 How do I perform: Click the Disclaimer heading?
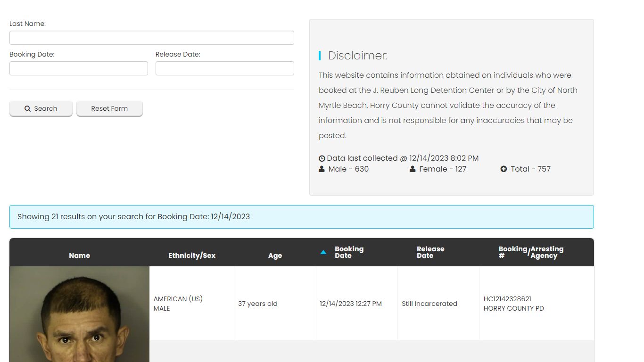click(358, 56)
